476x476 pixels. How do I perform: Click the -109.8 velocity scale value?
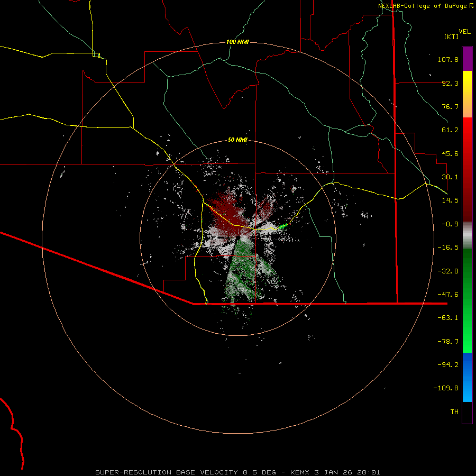coord(446,388)
